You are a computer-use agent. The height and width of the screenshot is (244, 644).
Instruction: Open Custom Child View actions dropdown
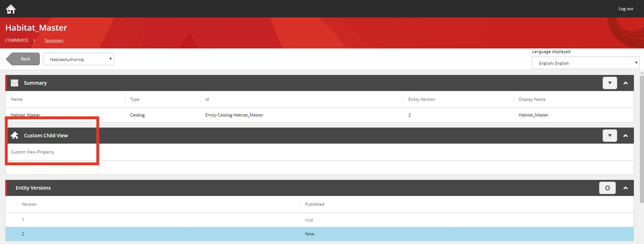coord(610,136)
